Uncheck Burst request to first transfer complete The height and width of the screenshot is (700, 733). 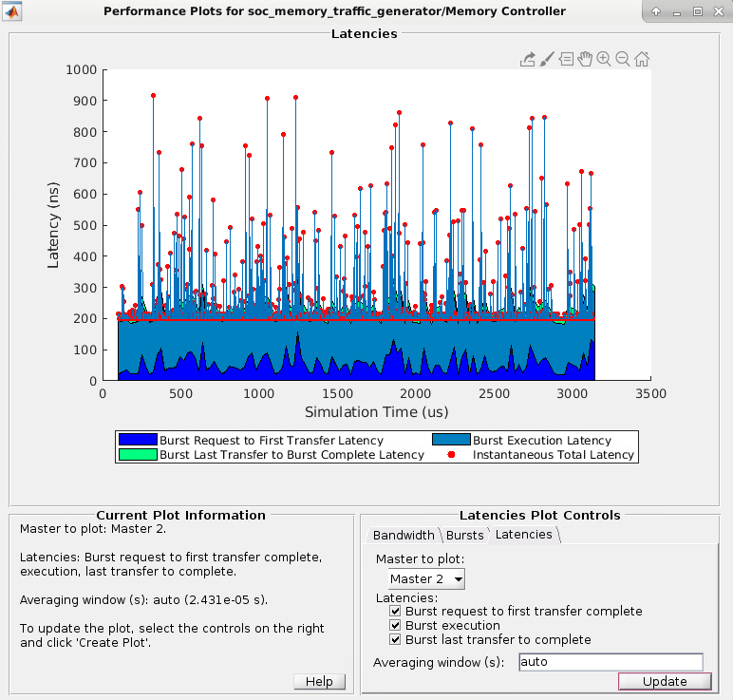click(395, 611)
